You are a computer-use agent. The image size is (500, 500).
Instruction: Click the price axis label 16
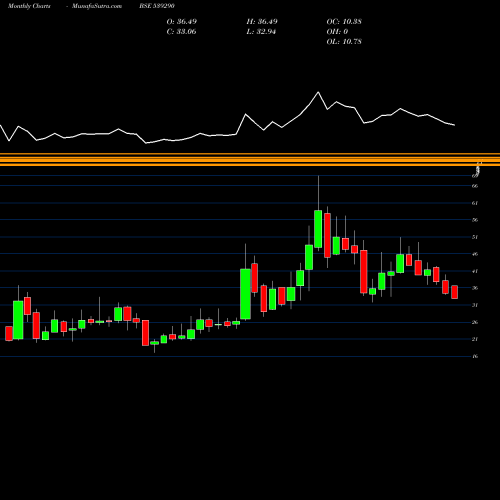[x=475, y=356]
